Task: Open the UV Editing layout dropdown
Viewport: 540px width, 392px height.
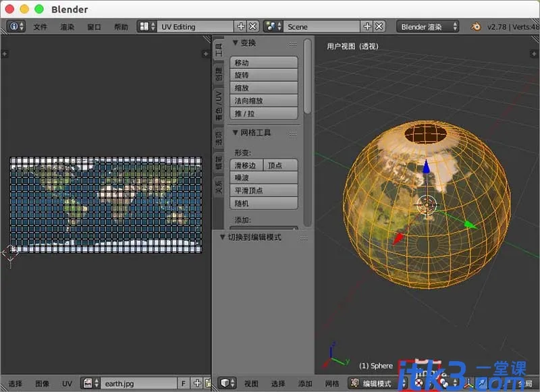Action: point(196,26)
